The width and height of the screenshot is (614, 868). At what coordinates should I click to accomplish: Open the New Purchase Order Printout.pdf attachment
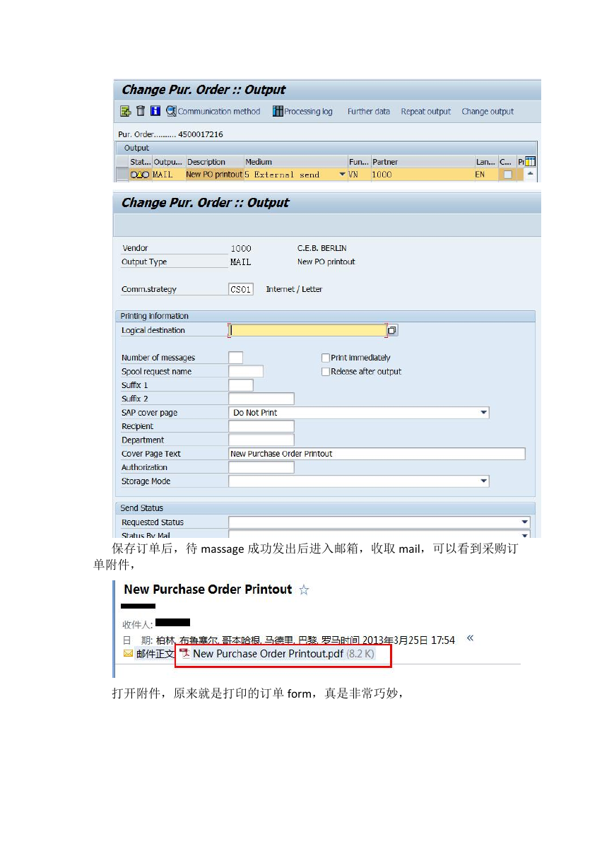click(x=283, y=654)
